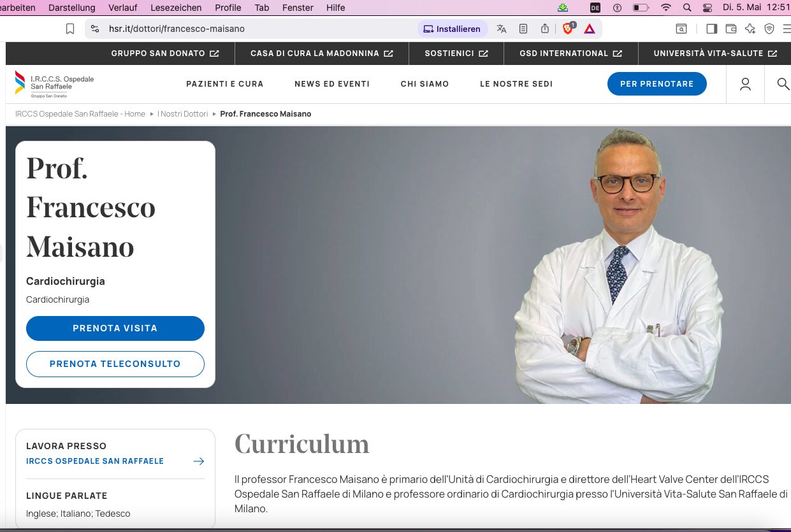
Task: Open the Darstellung menu
Action: [x=71, y=8]
